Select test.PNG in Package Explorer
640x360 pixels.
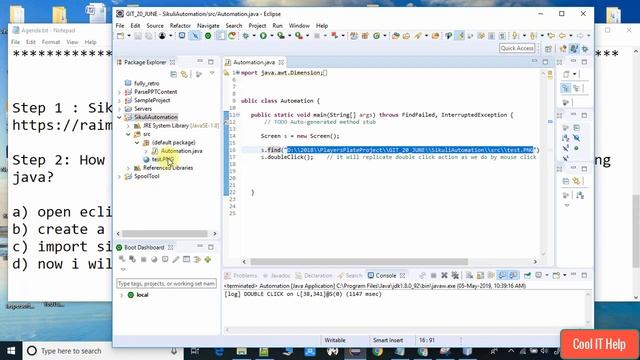pyautogui.click(x=162, y=159)
